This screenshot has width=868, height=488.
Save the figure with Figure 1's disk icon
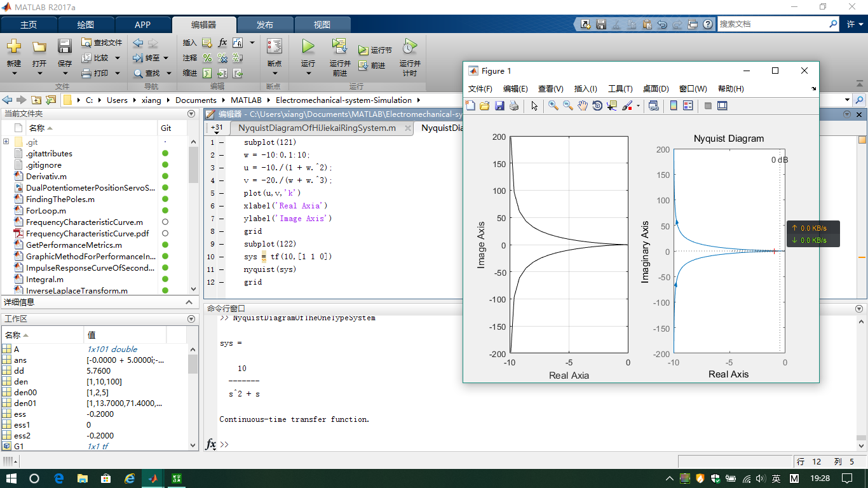pos(499,106)
